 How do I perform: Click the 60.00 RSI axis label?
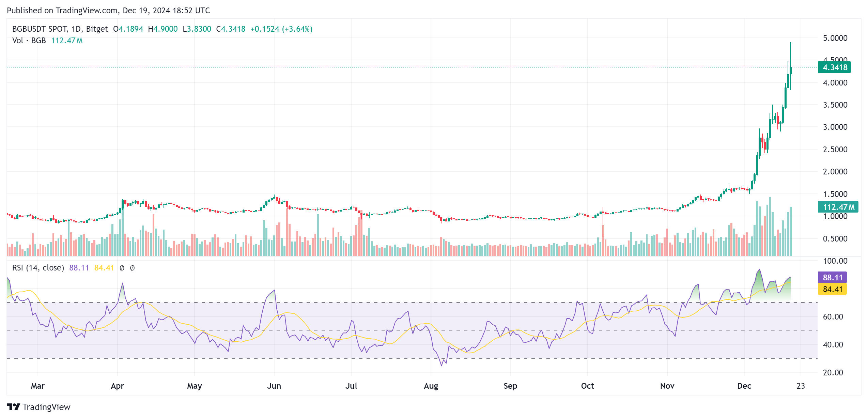833,317
